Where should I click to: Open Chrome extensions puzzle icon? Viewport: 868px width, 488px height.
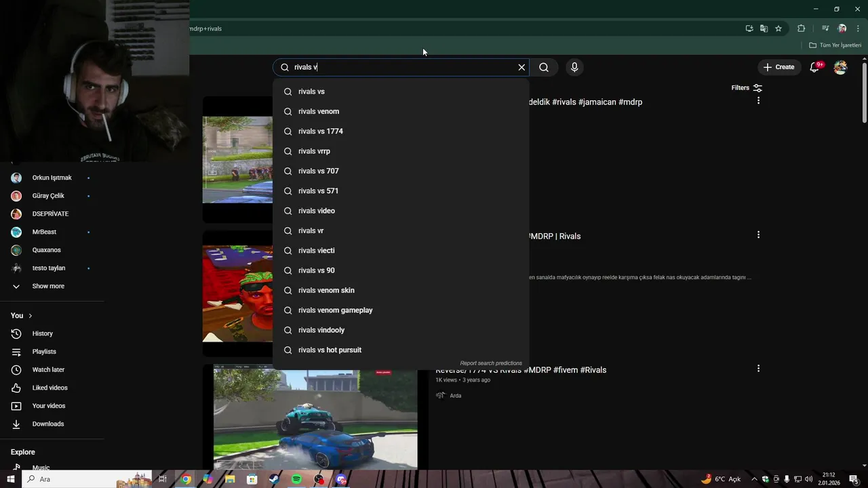tap(802, 28)
